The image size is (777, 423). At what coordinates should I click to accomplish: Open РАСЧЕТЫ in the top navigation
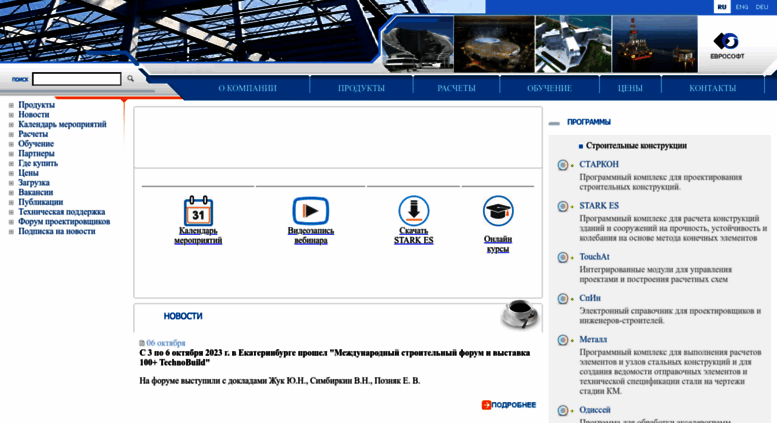click(x=456, y=88)
